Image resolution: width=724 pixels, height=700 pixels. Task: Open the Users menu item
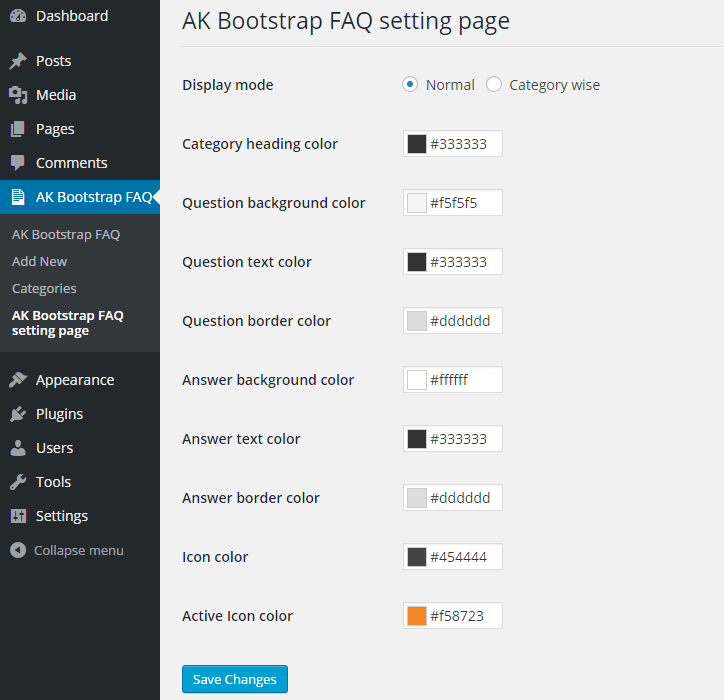(80, 448)
